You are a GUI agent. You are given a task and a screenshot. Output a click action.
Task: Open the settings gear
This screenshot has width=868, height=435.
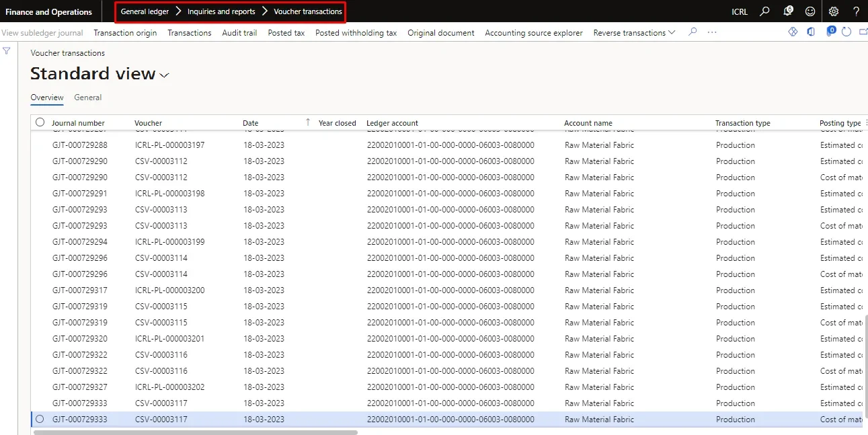tap(834, 11)
